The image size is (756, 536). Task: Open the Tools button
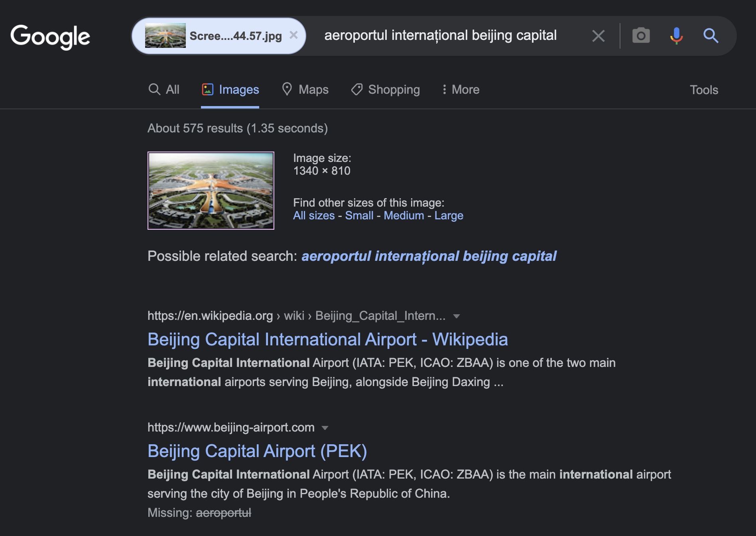tap(704, 90)
